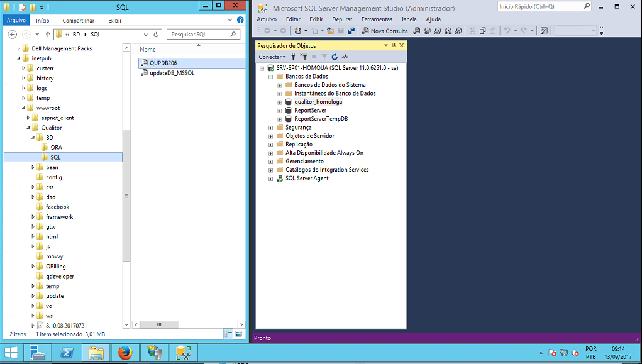Click the Open File icon in SSMS toolbar

[x=330, y=31]
